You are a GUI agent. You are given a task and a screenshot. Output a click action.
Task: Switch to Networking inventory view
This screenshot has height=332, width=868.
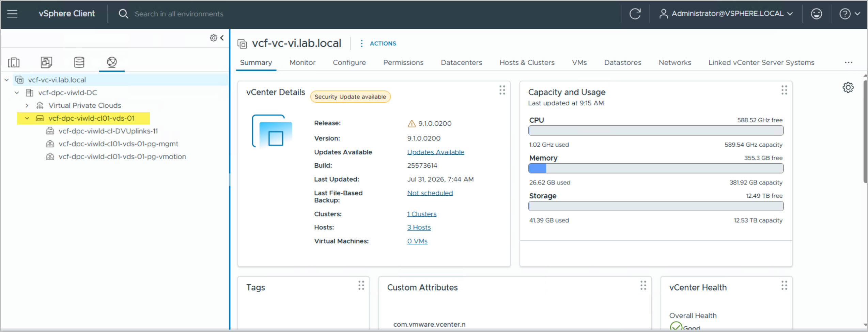coord(112,62)
